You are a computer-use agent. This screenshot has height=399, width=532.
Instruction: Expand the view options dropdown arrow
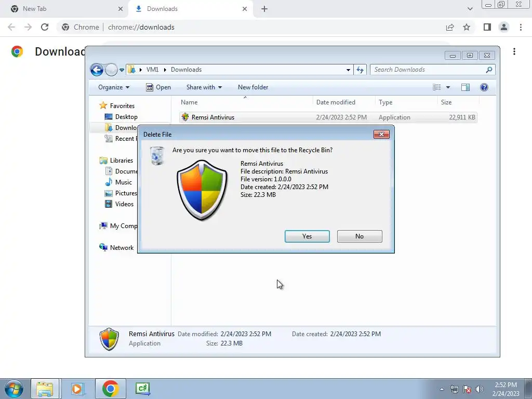[448, 87]
